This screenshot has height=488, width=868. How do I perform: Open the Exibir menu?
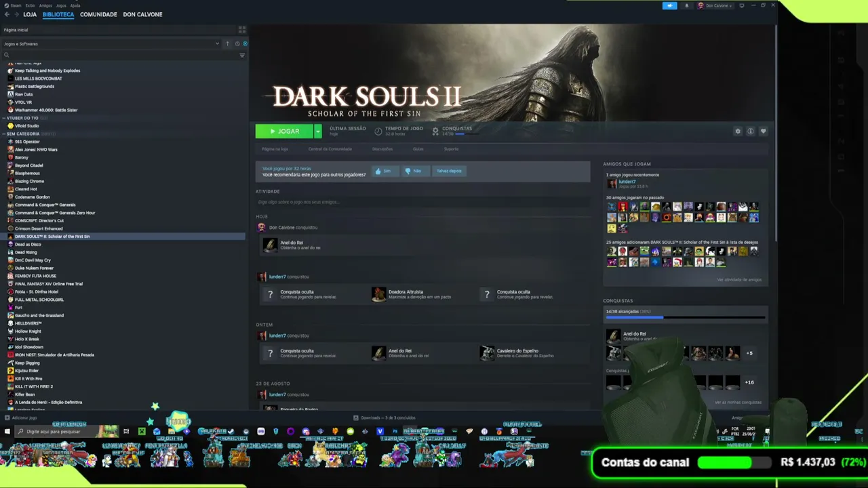tap(31, 5)
